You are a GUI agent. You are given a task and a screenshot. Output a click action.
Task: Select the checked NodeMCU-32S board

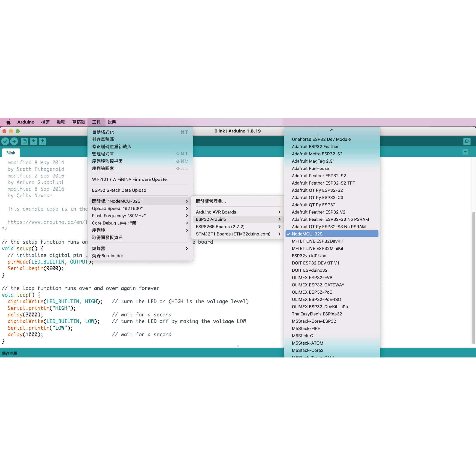pos(332,234)
